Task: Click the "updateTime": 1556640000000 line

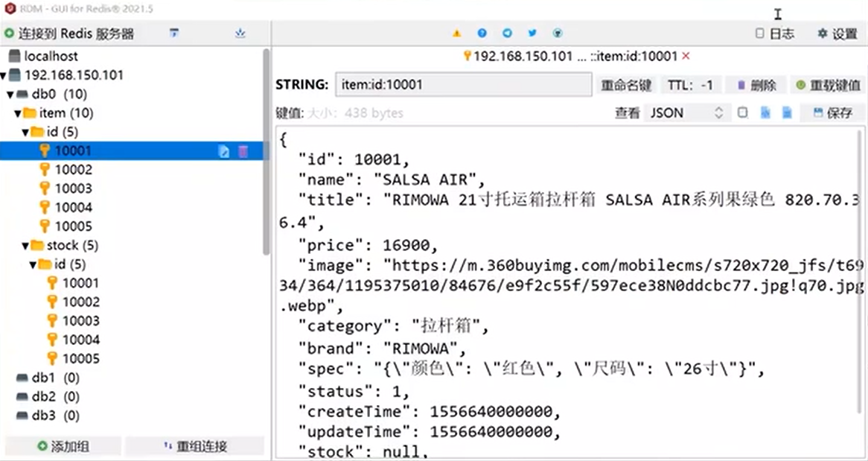Action: tap(430, 432)
